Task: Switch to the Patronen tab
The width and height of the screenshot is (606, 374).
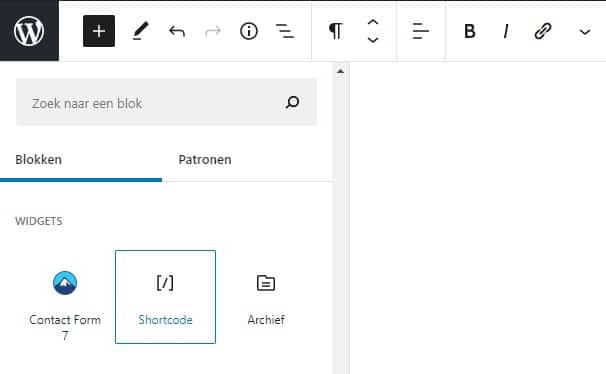Action: 205,160
